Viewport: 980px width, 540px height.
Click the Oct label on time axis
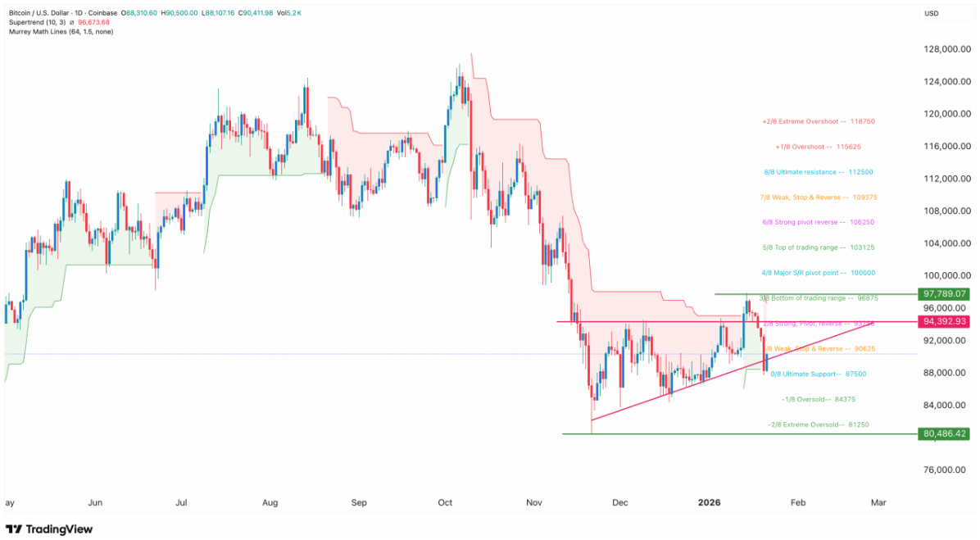(445, 501)
